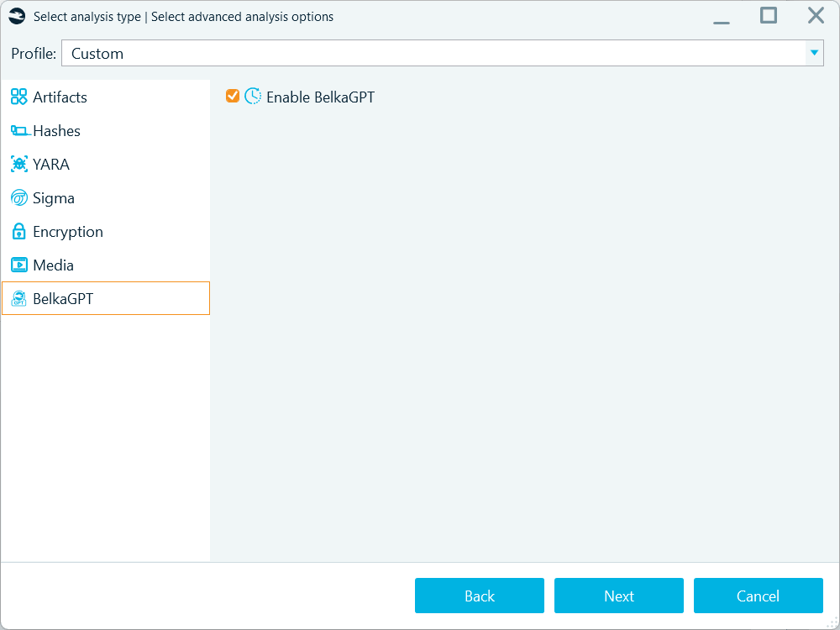
Task: Select the Encryption padlock icon
Action: [18, 231]
